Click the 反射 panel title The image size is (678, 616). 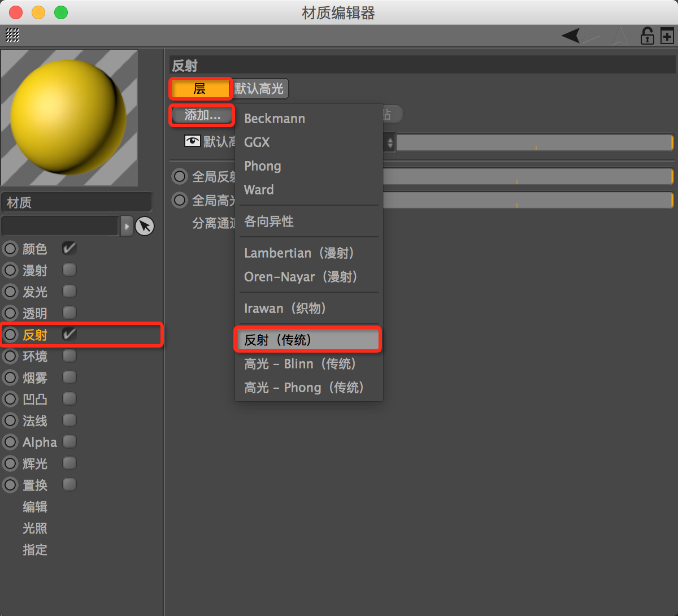click(185, 66)
